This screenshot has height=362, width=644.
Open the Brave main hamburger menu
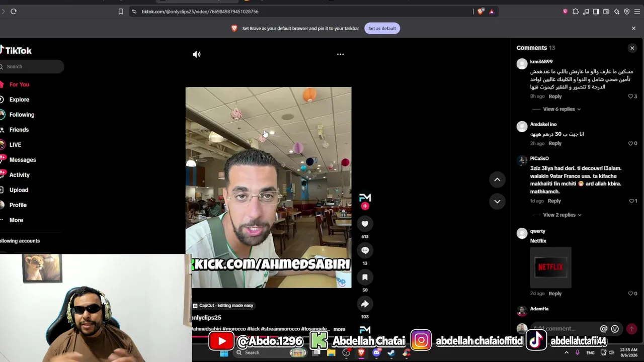(637, 12)
